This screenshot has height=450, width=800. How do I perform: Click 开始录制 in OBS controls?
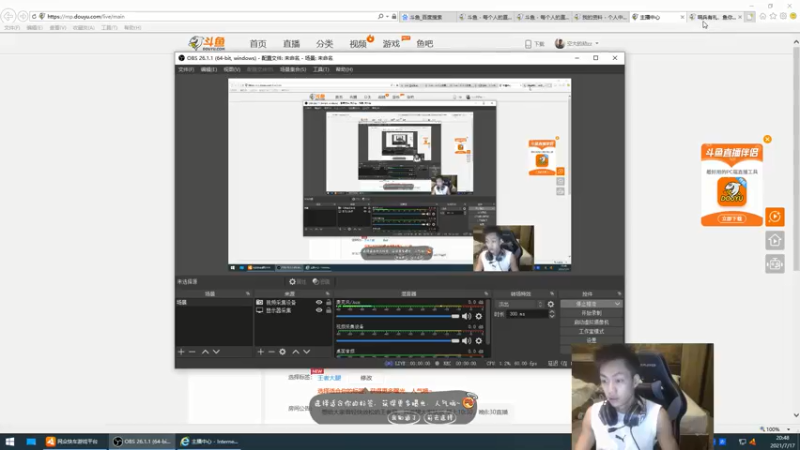pos(591,313)
